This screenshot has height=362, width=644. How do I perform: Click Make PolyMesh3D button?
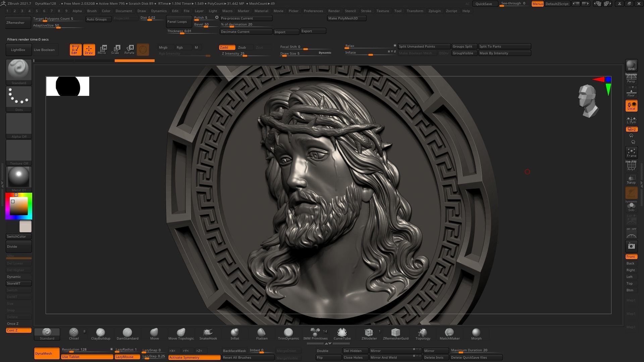tap(346, 18)
